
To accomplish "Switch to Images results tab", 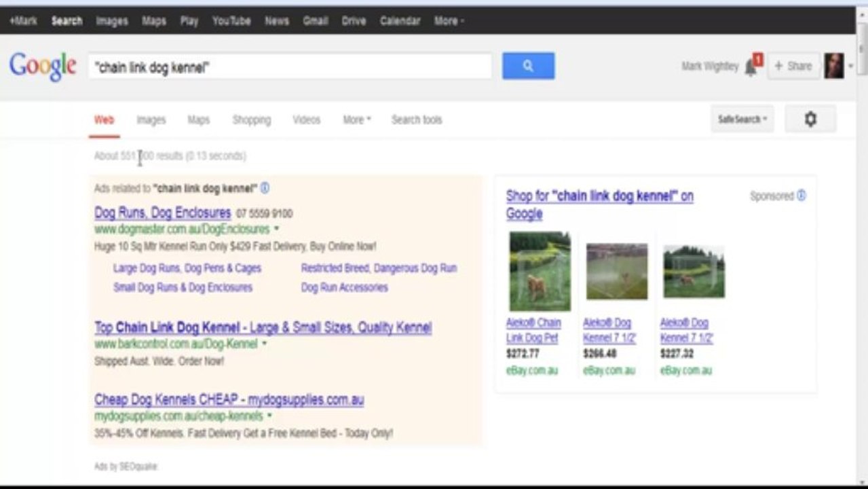I will [x=151, y=120].
